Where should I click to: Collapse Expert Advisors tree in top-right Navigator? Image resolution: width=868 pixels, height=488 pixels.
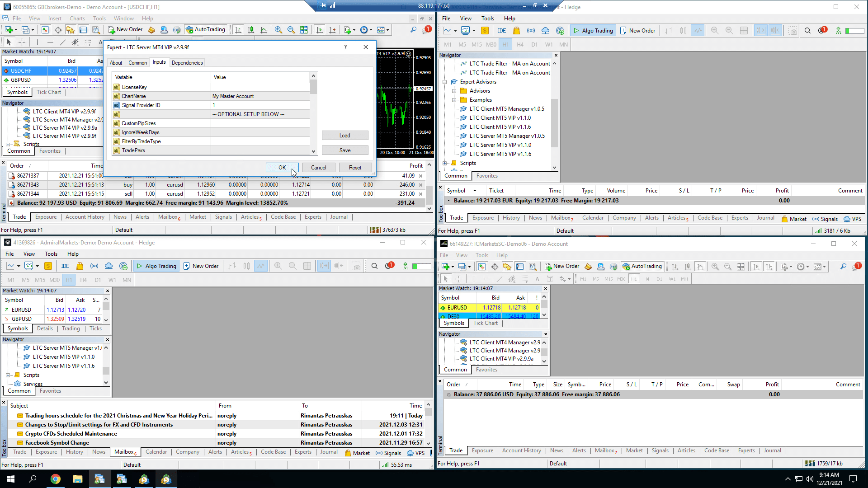click(x=445, y=82)
